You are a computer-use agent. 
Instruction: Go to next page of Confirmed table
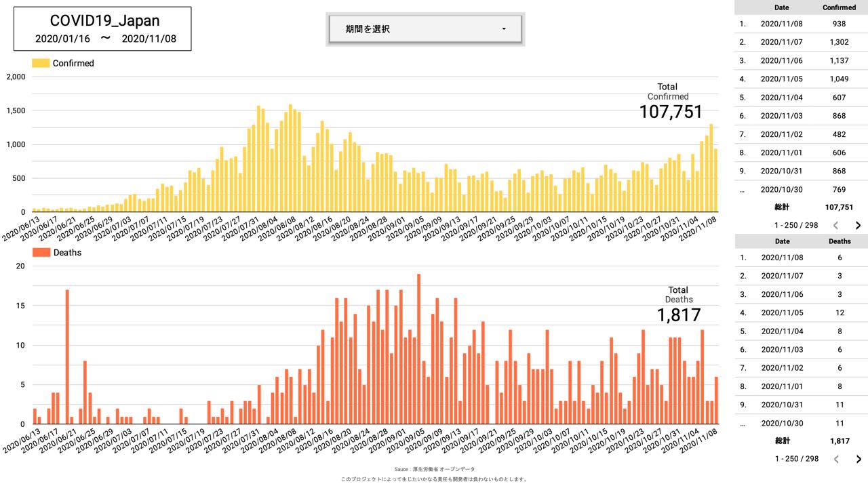[x=858, y=226]
